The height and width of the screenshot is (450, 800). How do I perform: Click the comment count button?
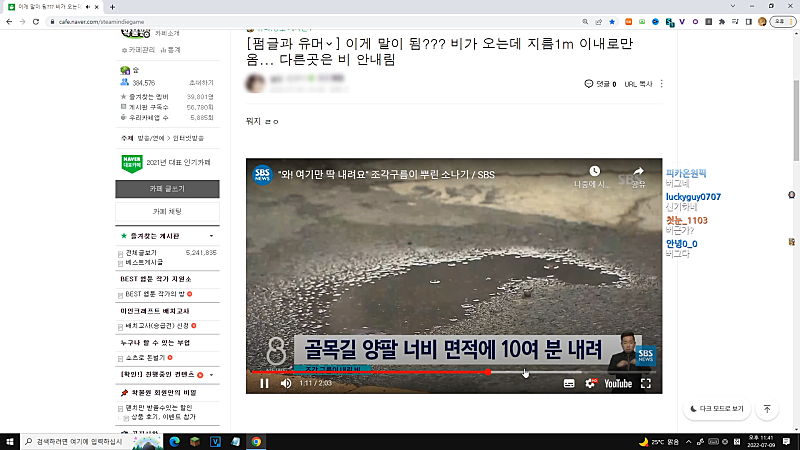pyautogui.click(x=600, y=84)
